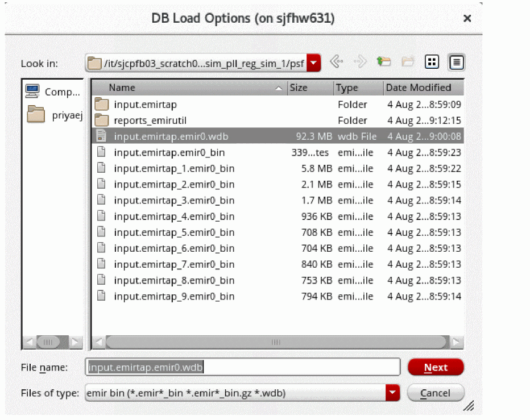
Task: Sort by Date Modified column header
Action: tap(423, 88)
